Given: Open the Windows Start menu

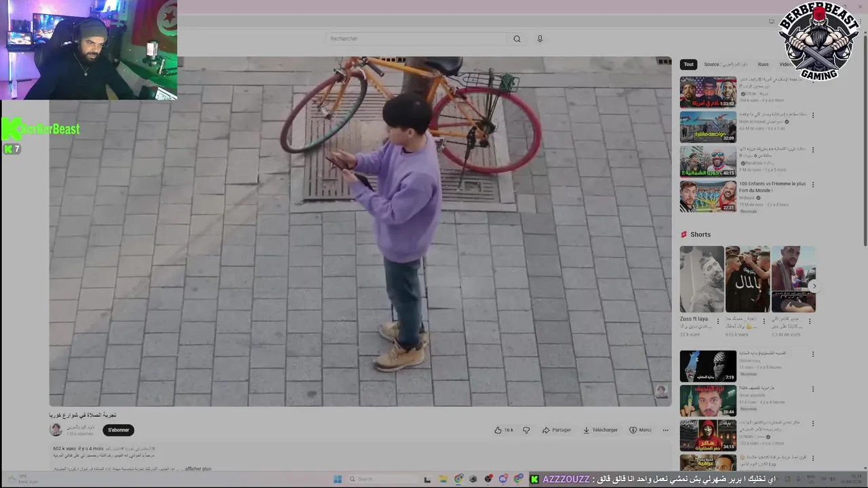Looking at the screenshot, I should (x=338, y=479).
